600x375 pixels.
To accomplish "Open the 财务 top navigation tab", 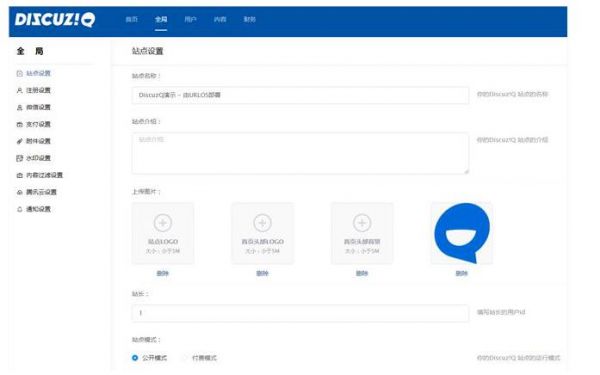I will [249, 19].
